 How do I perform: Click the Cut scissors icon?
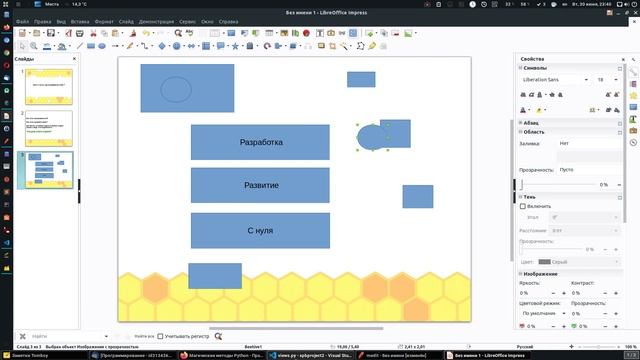(93, 33)
